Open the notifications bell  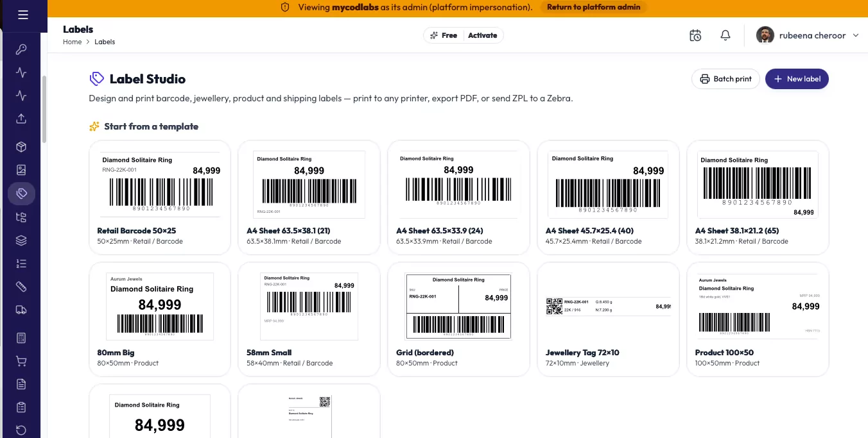coord(725,35)
